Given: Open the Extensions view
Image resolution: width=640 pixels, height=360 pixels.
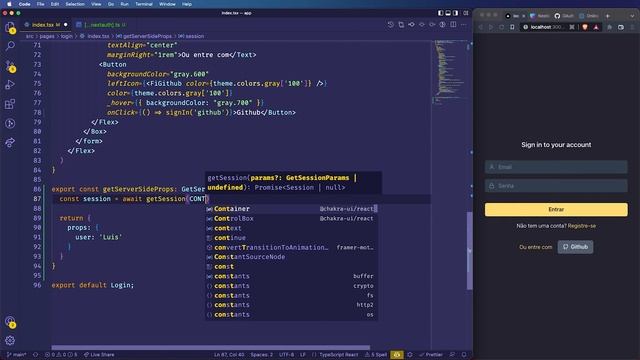Looking at the screenshot, I should coord(10,104).
